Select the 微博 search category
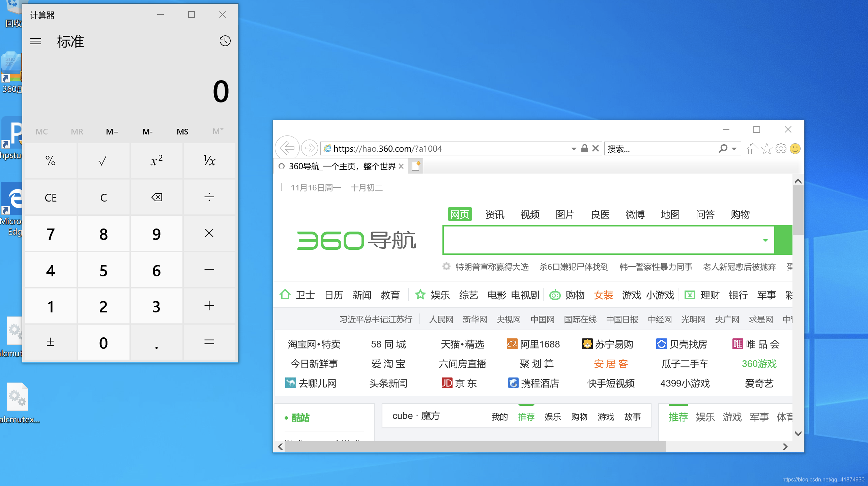This screenshot has width=868, height=486. (x=635, y=214)
